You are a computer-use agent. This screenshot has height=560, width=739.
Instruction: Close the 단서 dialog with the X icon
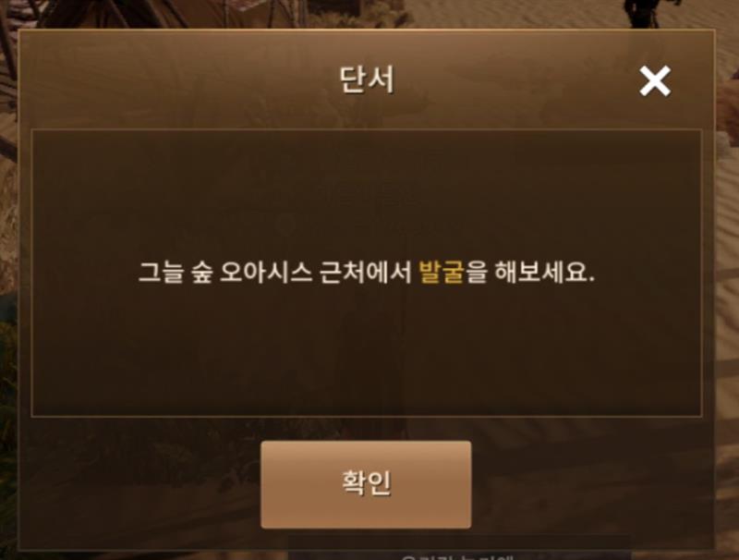pos(655,81)
